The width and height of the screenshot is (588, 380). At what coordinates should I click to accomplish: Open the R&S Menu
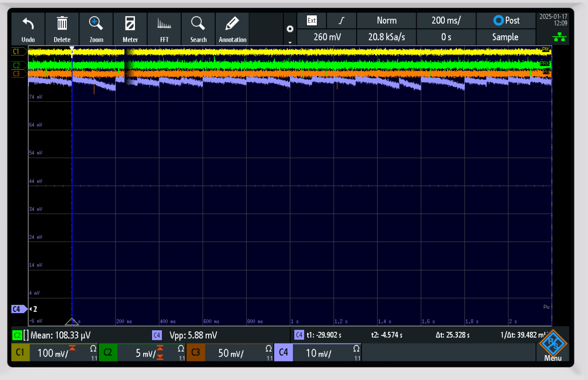pyautogui.click(x=553, y=347)
